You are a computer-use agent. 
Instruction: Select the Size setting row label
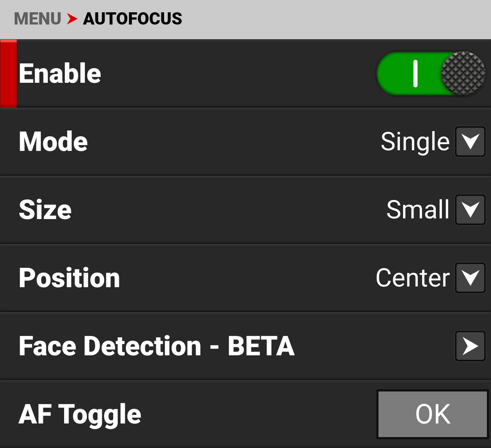[x=45, y=210]
